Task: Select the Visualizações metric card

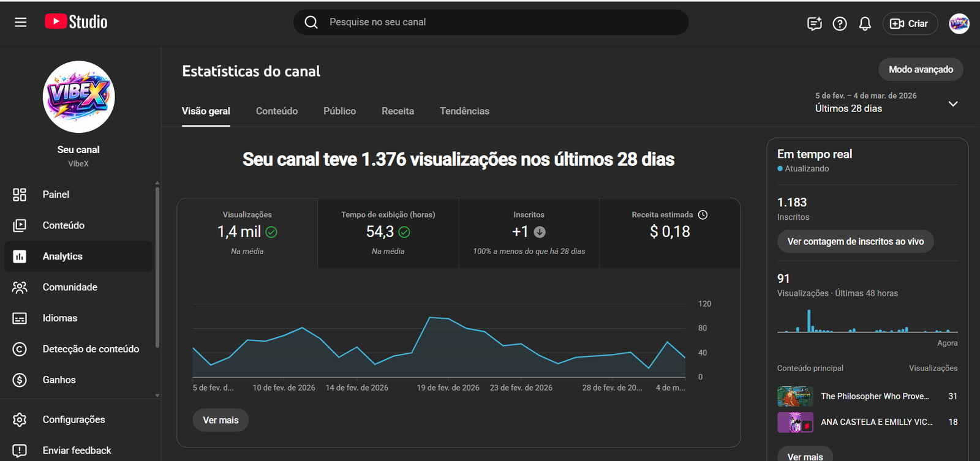Action: [247, 233]
